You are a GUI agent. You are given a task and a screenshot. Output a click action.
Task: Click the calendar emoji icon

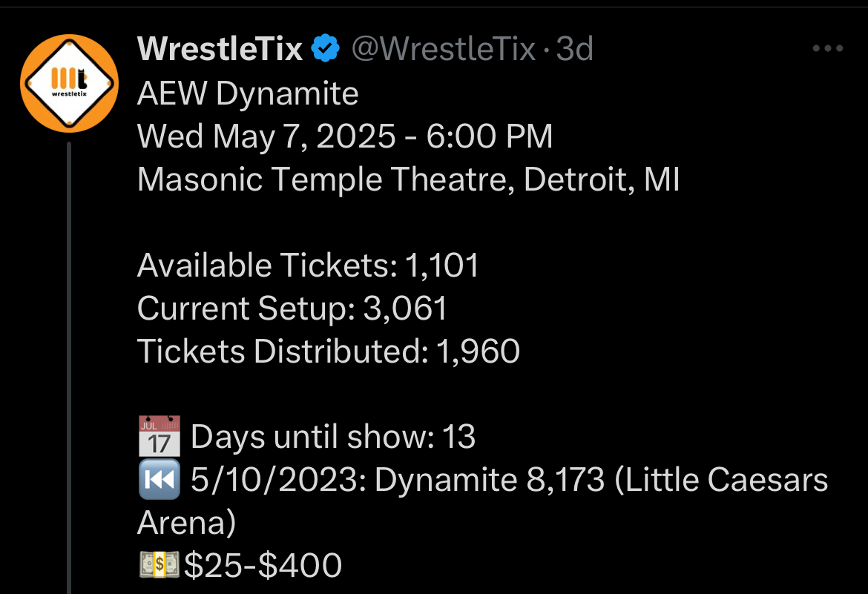pos(160,436)
